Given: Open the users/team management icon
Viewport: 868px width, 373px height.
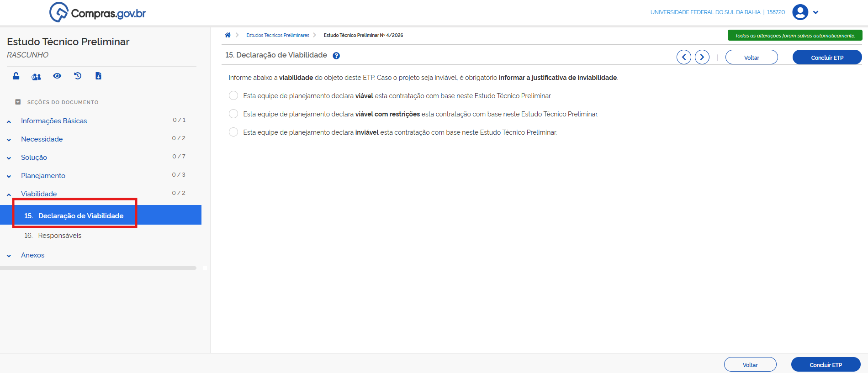Looking at the screenshot, I should pyautogui.click(x=36, y=77).
